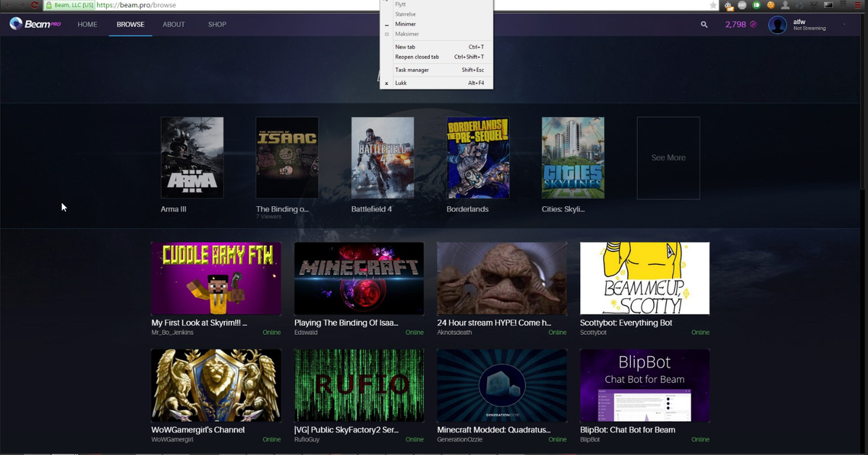Click 'Playing The Binding Of Isaa...' title
Image resolution: width=868 pixels, height=455 pixels.
pyautogui.click(x=346, y=323)
